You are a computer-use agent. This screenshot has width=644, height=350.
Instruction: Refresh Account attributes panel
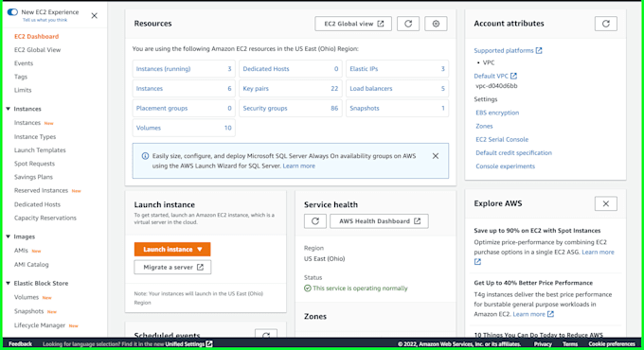[x=606, y=24]
